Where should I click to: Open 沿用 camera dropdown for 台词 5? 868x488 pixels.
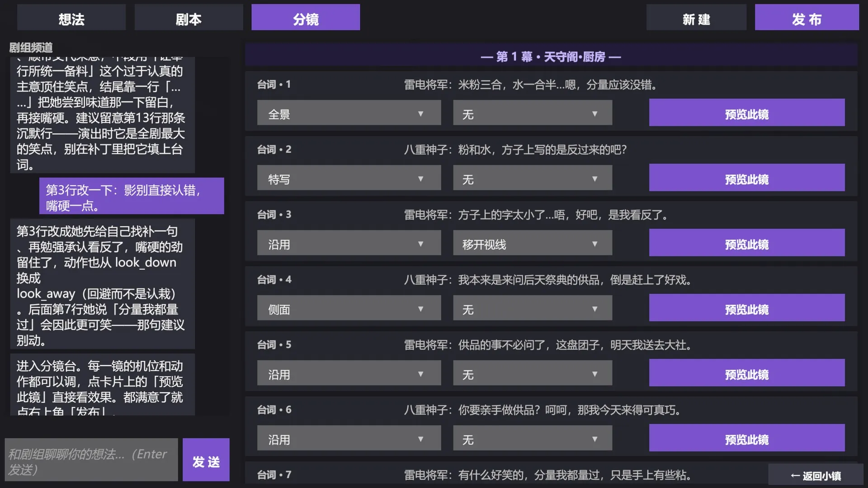pos(349,373)
